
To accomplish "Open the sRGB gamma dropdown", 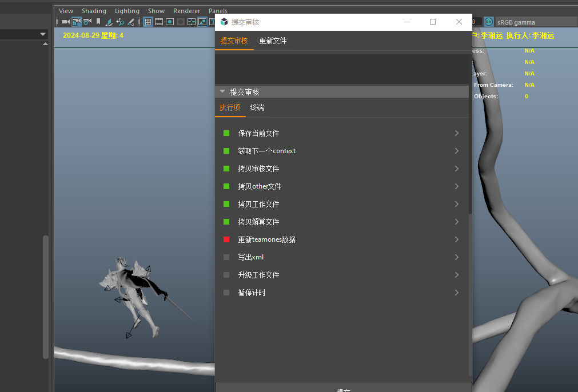I will click(535, 22).
